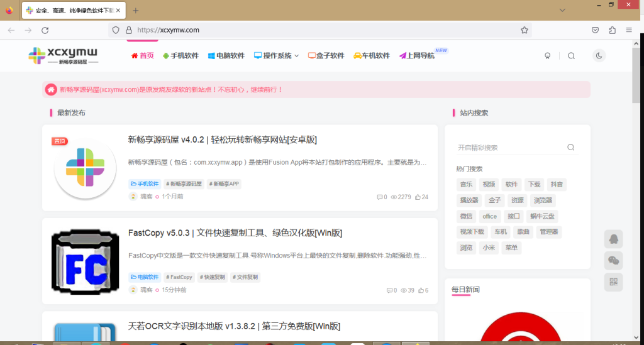Click the comment icon on FastCopy post
Image resolution: width=644 pixels, height=345 pixels.
click(x=389, y=290)
